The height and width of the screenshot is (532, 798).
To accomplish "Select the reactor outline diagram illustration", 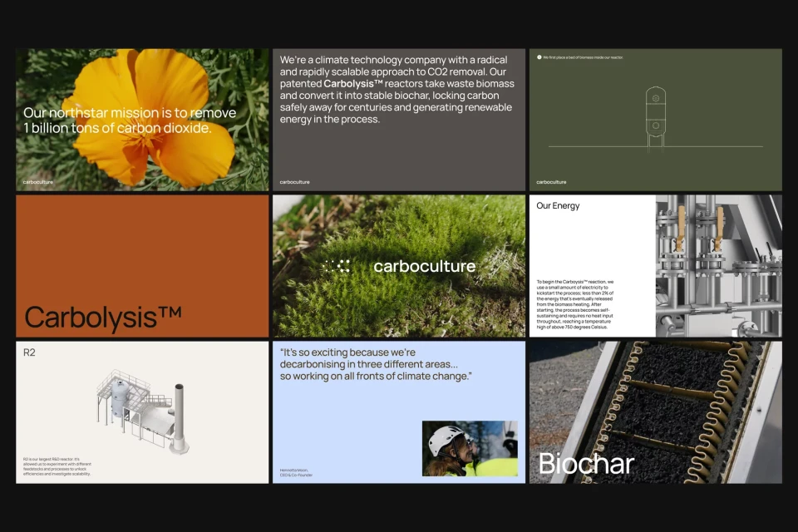I will [655, 119].
